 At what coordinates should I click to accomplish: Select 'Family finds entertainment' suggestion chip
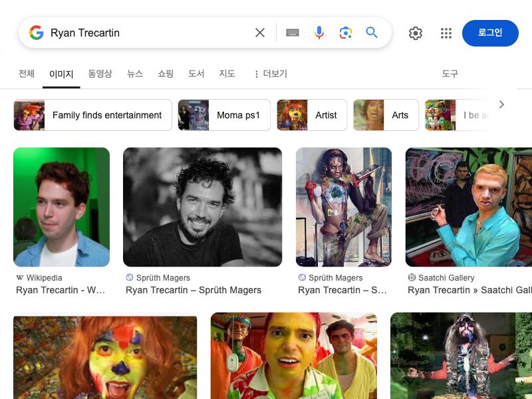[92, 115]
